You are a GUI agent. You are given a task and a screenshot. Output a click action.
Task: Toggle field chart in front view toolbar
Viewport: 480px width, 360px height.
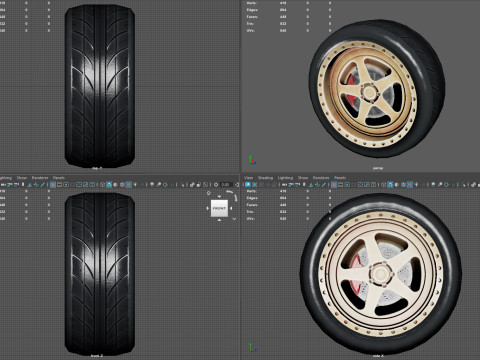click(x=79, y=184)
